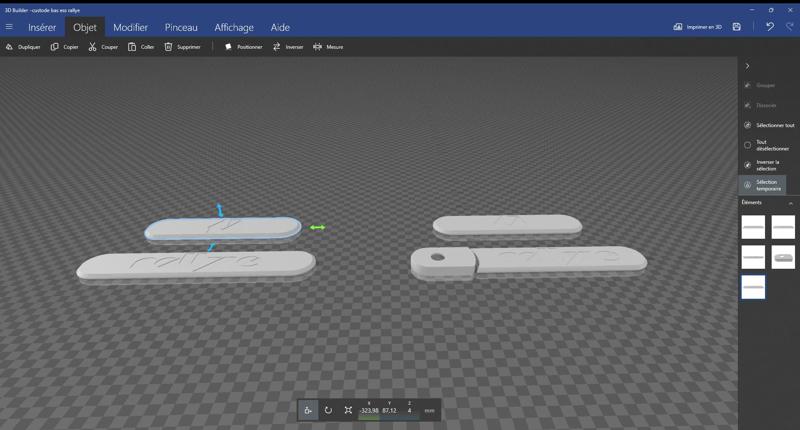Activate the move tool in bottom bar

coord(308,410)
